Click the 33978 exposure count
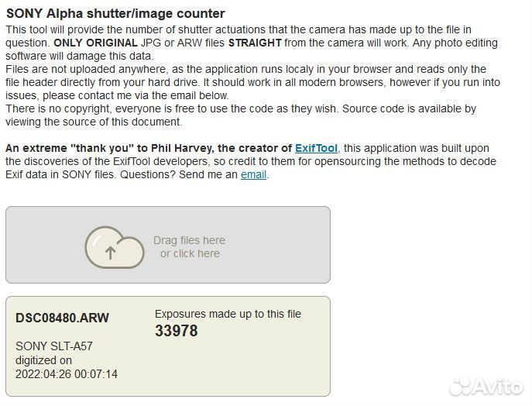The width and height of the screenshot is (532, 406). [177, 331]
